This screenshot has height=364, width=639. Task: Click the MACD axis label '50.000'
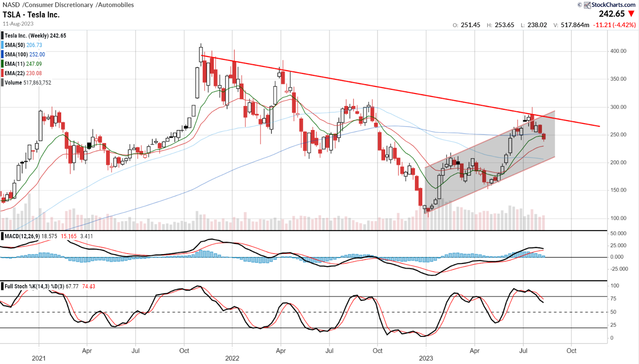(x=618, y=233)
